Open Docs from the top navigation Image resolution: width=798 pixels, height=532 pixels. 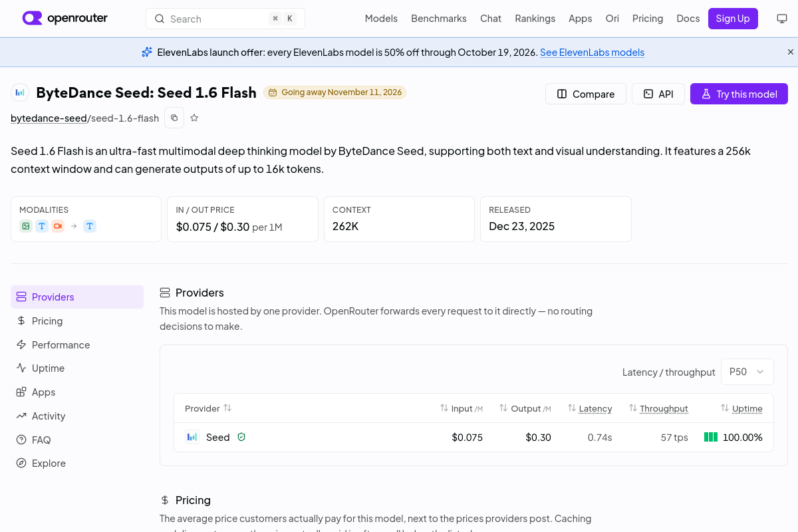tap(688, 19)
